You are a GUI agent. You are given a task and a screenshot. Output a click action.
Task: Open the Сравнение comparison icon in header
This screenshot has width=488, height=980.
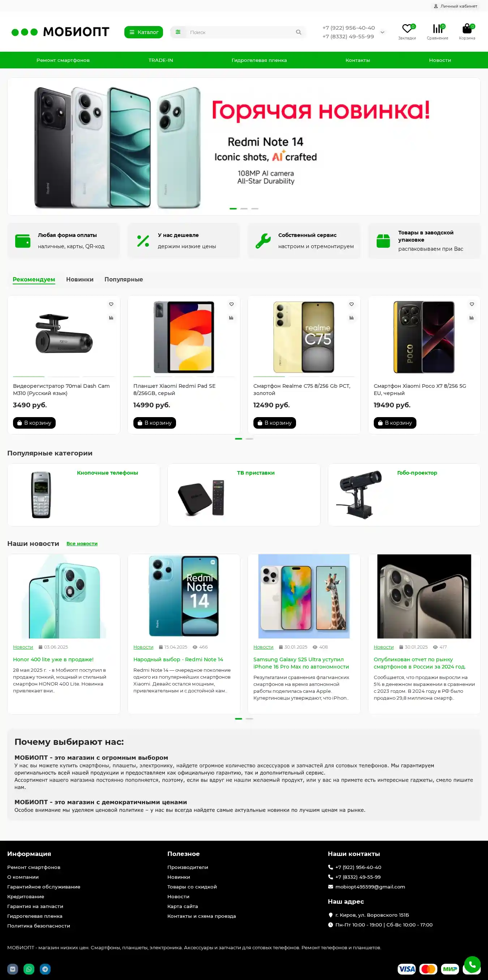(x=437, y=29)
